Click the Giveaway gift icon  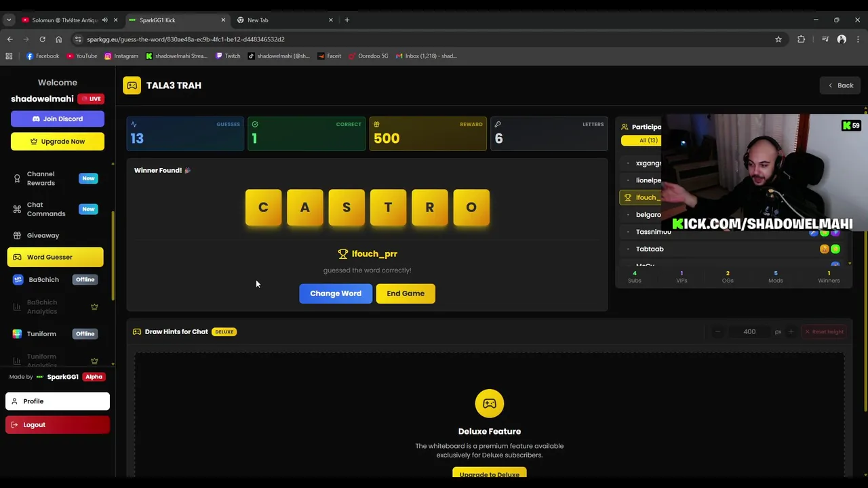[x=17, y=235]
